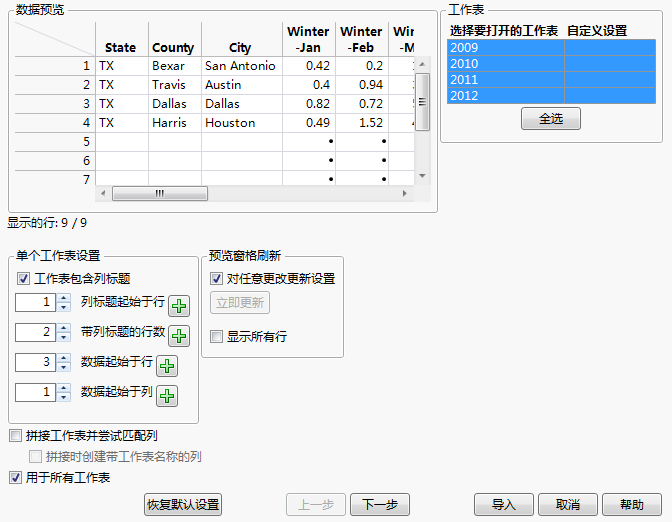Screen dimensions: 672x522
Task: Go to next step with 下一步
Action: tap(380, 504)
